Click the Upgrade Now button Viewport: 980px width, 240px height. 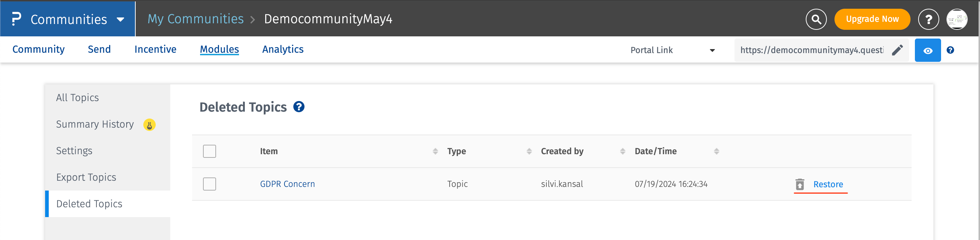[872, 19]
